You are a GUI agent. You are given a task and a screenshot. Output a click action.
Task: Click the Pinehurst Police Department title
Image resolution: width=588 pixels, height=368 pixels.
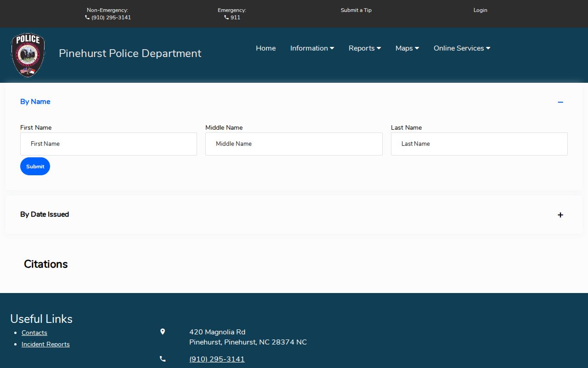coord(130,53)
